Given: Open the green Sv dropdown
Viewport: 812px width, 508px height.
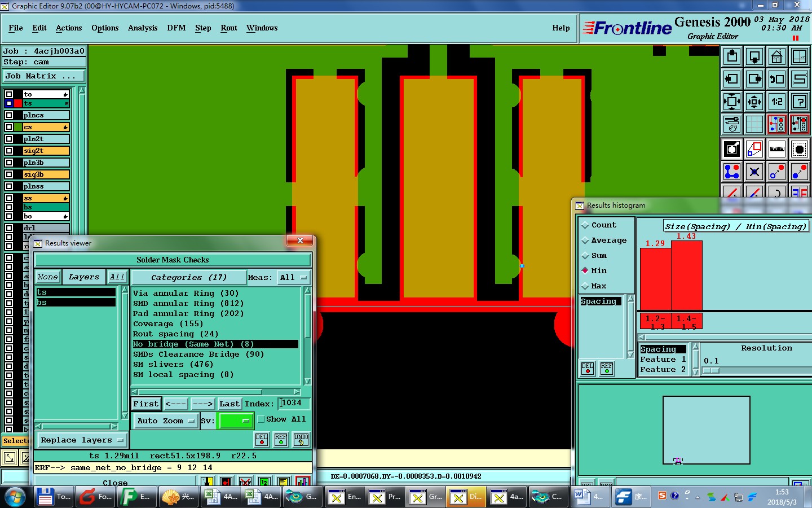Looking at the screenshot, I should [x=236, y=421].
